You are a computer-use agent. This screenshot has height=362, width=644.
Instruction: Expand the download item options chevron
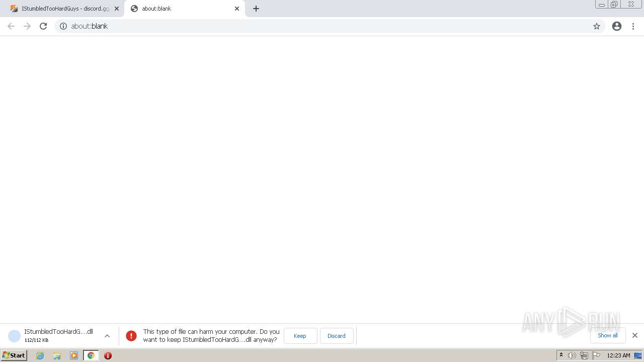[x=107, y=336]
